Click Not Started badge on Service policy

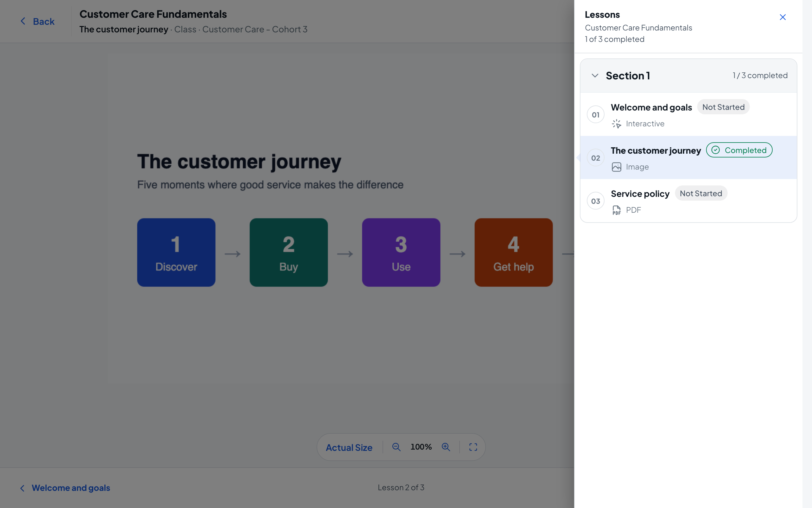pos(701,194)
